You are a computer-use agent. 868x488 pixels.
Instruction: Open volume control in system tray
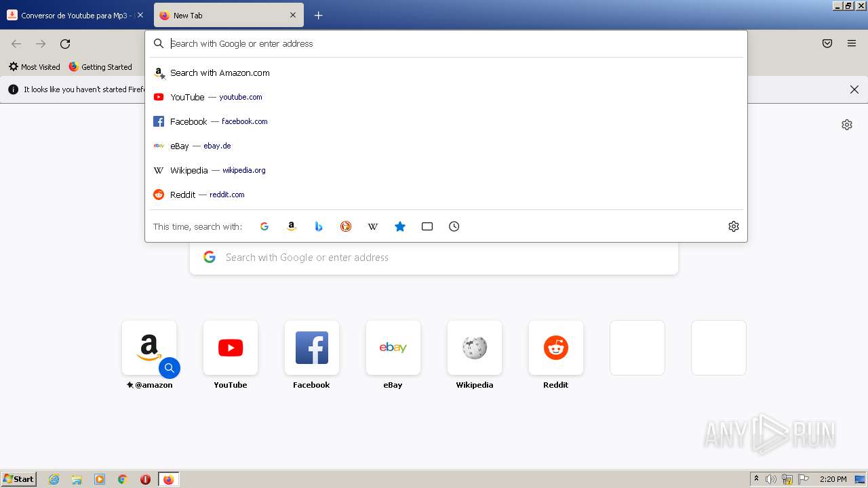pos(771,479)
